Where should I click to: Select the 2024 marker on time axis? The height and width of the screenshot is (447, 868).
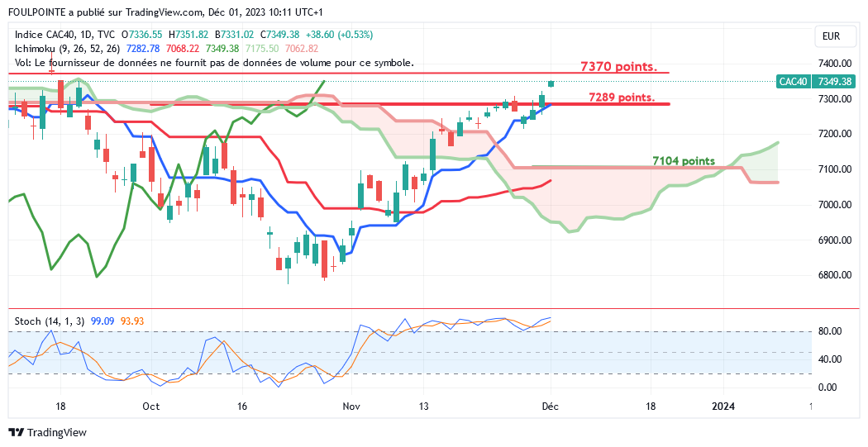723,407
